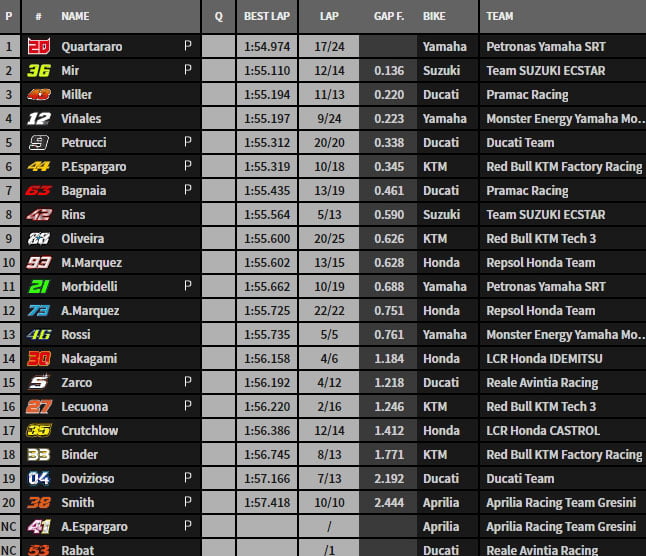The height and width of the screenshot is (556, 646).
Task: Click the NAME column header
Action: click(75, 16)
